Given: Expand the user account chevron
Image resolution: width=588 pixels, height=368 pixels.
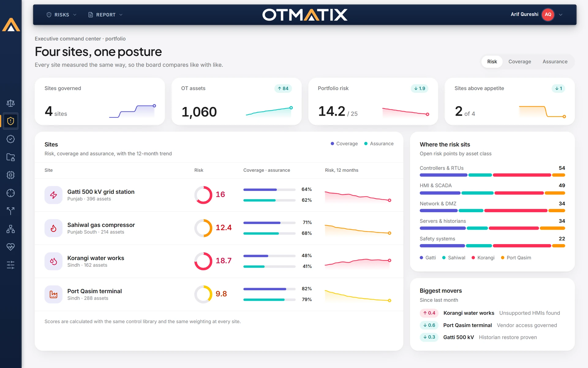Looking at the screenshot, I should pyautogui.click(x=561, y=14).
